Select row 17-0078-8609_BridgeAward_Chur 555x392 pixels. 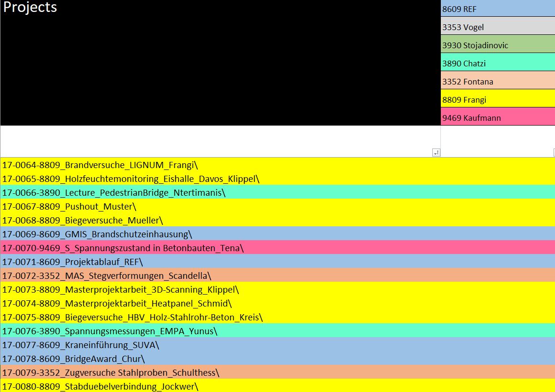(x=277, y=358)
